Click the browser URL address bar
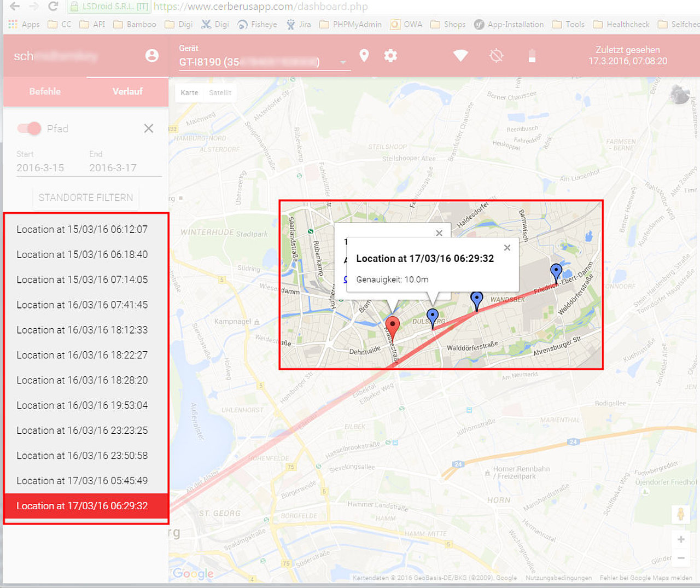 tap(383, 7)
